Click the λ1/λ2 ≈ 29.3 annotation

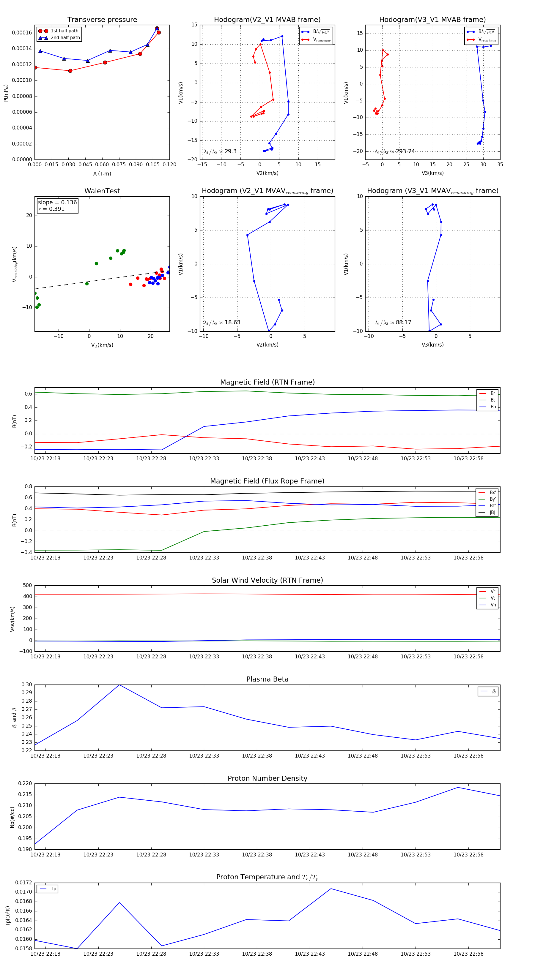click(220, 151)
